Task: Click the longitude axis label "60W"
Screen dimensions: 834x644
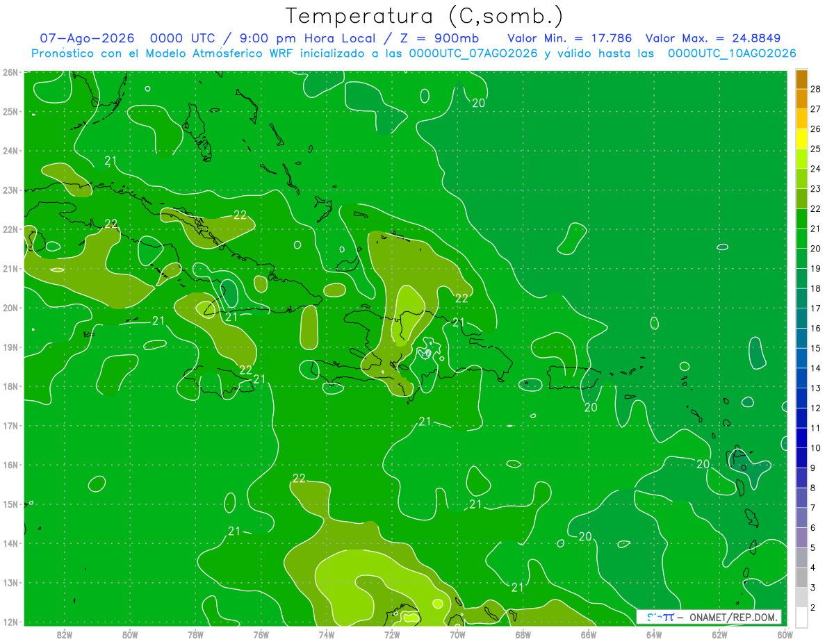Action: [x=785, y=634]
